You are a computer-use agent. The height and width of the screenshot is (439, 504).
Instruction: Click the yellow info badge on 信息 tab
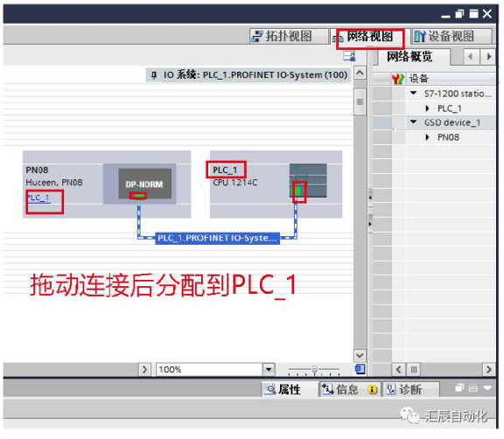tap(372, 389)
